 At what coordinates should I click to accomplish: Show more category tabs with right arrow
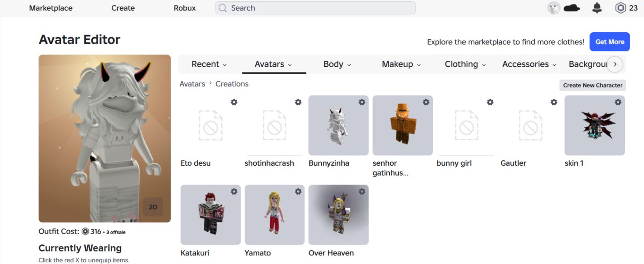tap(615, 64)
